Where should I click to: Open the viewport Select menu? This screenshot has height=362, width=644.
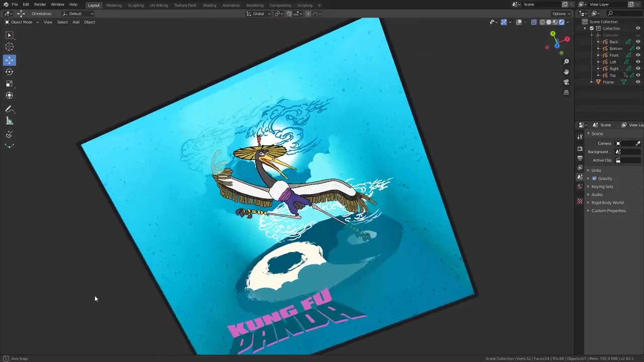[62, 22]
